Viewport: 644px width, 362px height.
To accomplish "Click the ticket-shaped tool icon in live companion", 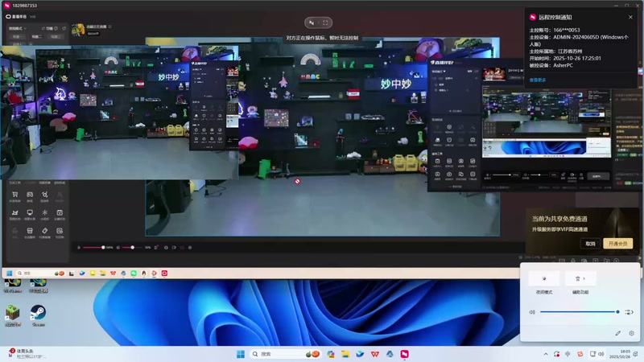I will tap(45, 231).
